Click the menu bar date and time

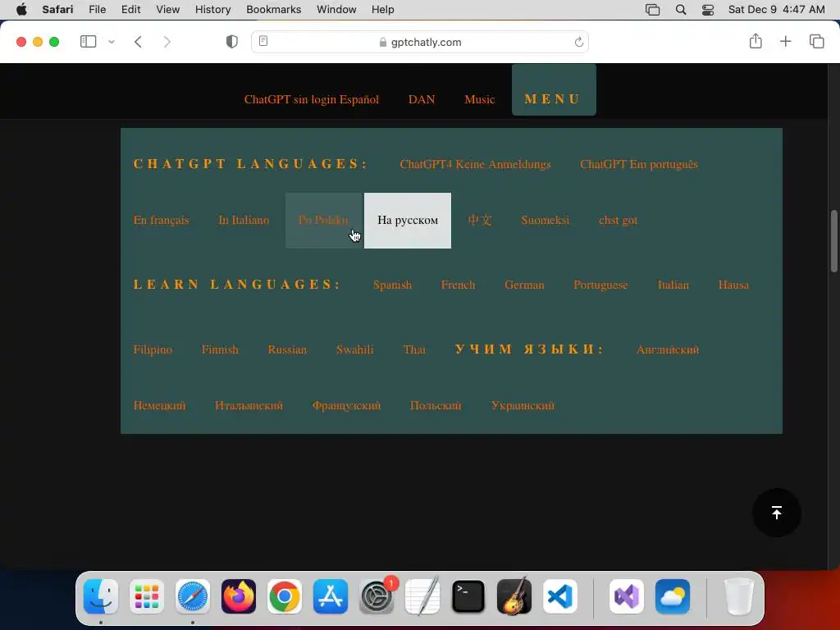(776, 10)
